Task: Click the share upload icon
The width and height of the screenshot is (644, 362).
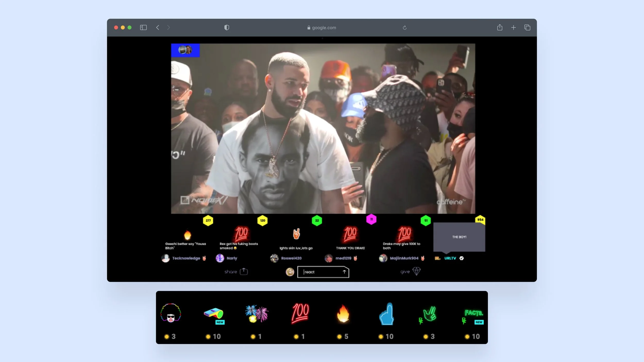Action: 244,271
